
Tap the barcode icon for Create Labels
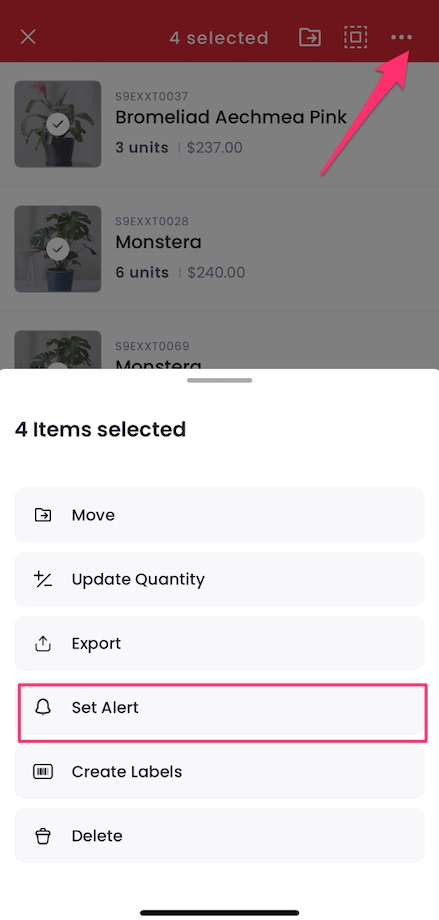(43, 772)
